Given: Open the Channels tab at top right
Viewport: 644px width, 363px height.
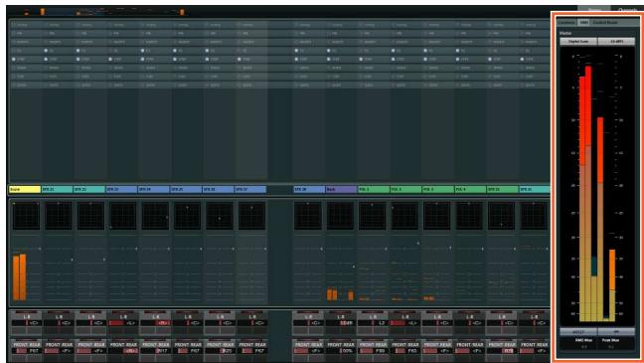Looking at the screenshot, I should click(627, 9).
